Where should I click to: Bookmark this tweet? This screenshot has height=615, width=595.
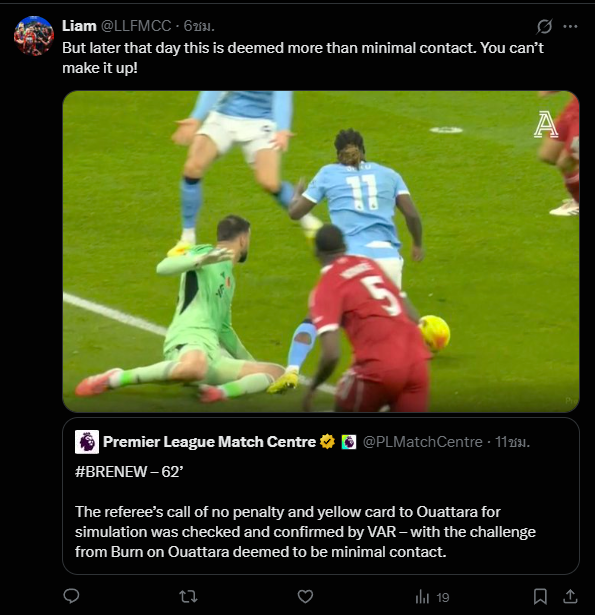pos(540,596)
